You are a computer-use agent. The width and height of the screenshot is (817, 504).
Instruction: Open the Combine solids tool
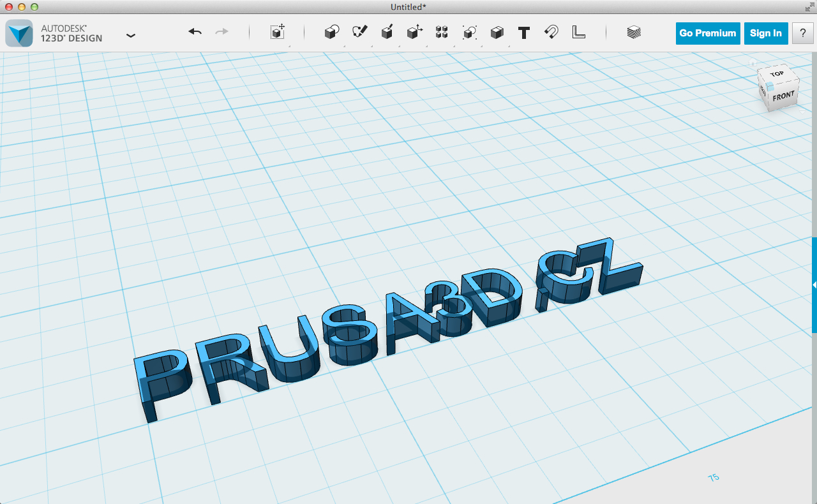click(497, 33)
